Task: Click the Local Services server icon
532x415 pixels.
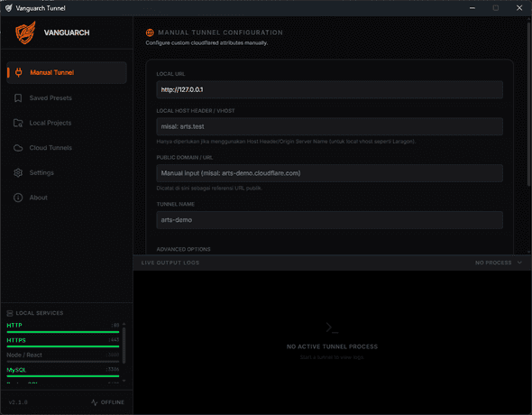Action: (10, 313)
